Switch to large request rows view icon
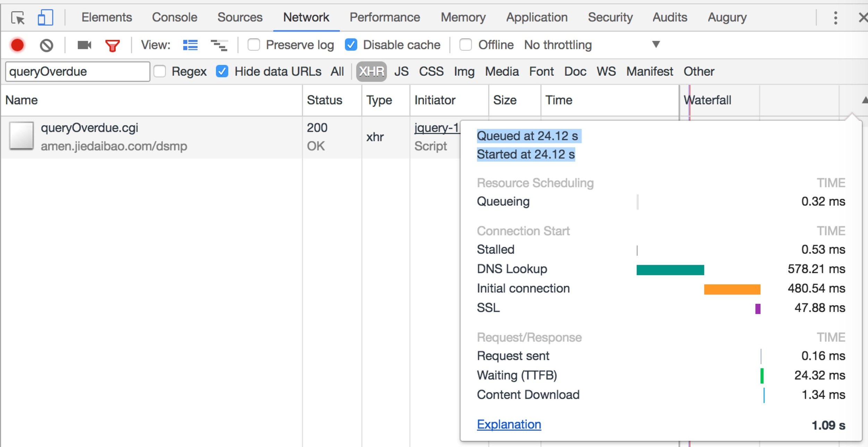This screenshot has width=868, height=447. (x=190, y=45)
